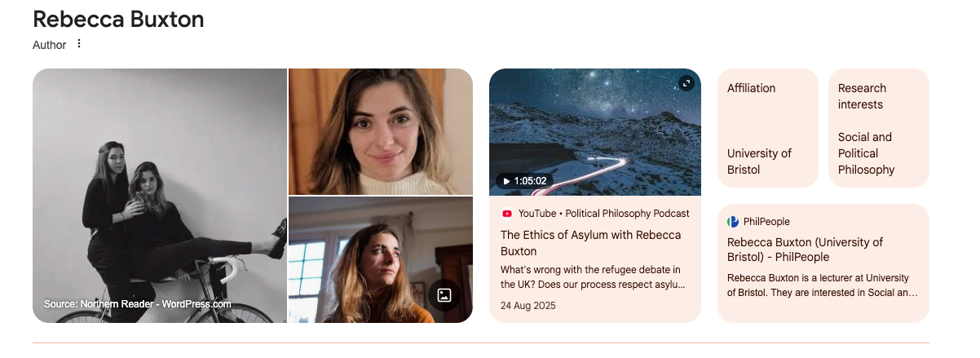The width and height of the screenshot is (980, 358).
Task: Click the video description about refugee debate
Action: (593, 277)
